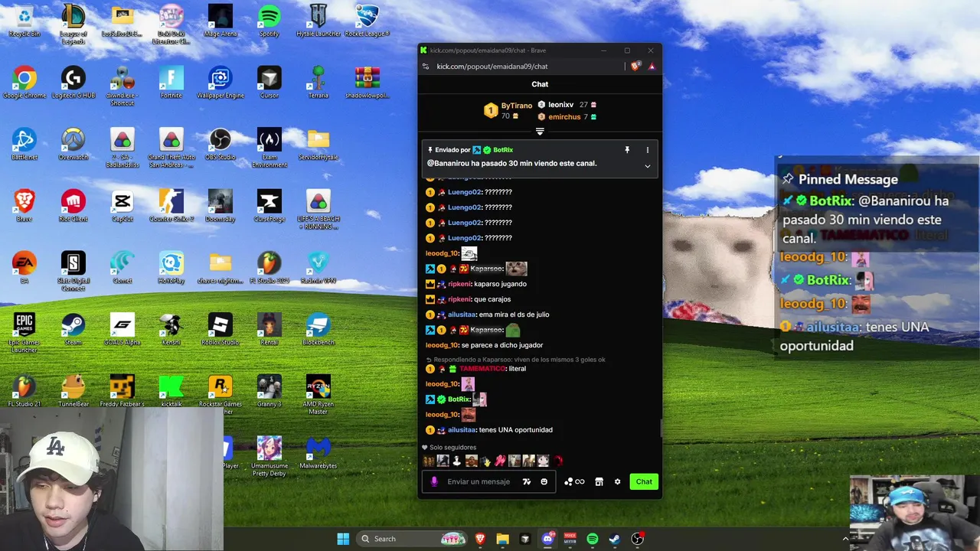Open File Explorer from the taskbar
Screen dimensions: 980x551
tap(502, 539)
